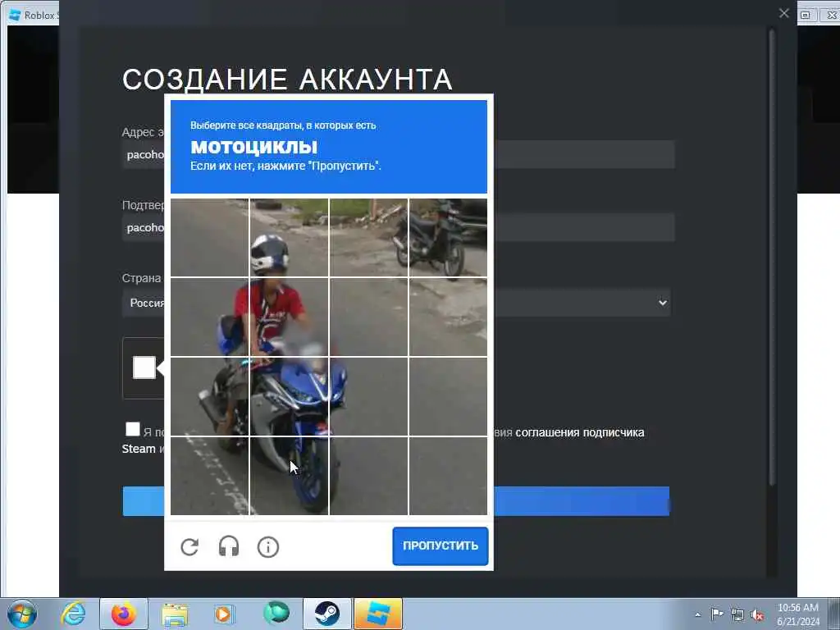The height and width of the screenshot is (630, 840).
Task: Switch to Roblox Studio taskbar icon
Action: pyautogui.click(x=377, y=614)
